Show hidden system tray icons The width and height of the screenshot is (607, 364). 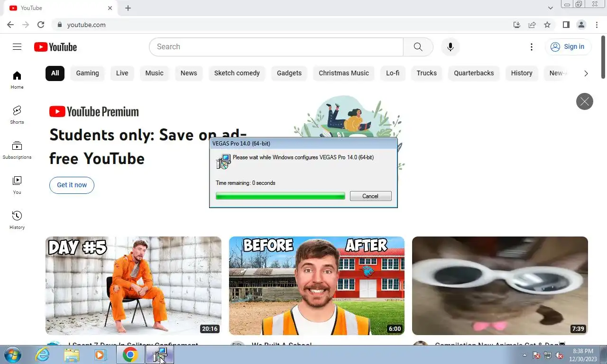pyautogui.click(x=524, y=355)
